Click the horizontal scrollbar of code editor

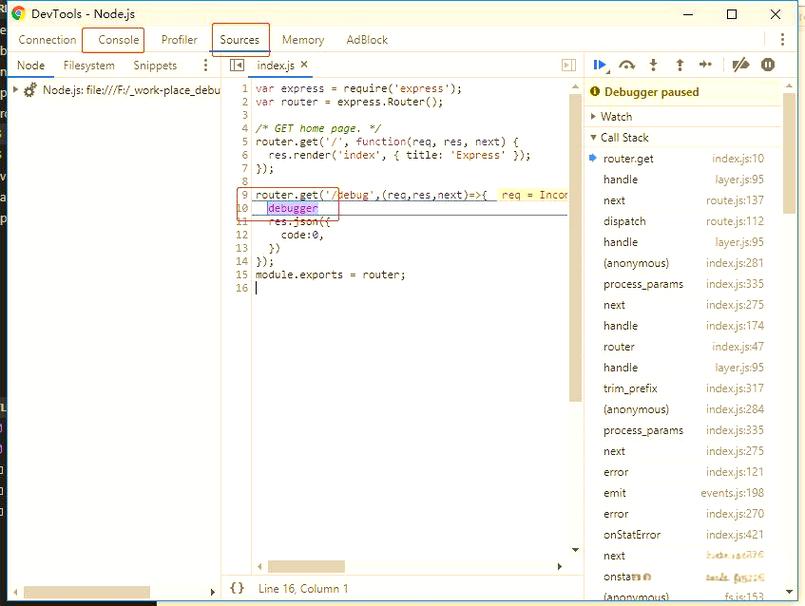pos(306,566)
